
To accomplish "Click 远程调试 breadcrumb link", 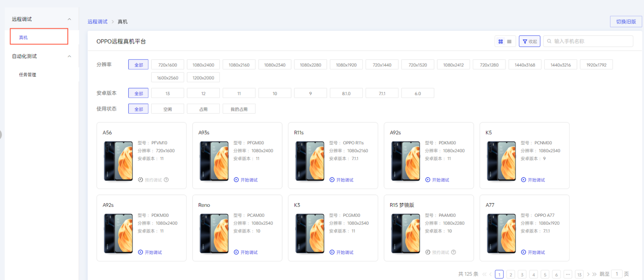I will (97, 21).
